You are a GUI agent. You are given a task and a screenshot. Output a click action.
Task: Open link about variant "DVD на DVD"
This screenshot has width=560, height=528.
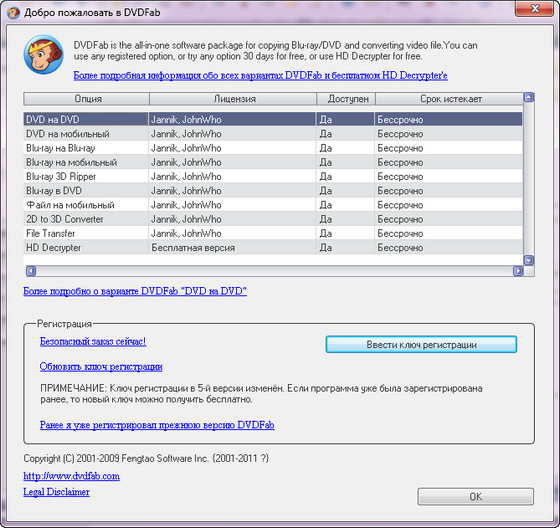(x=135, y=291)
